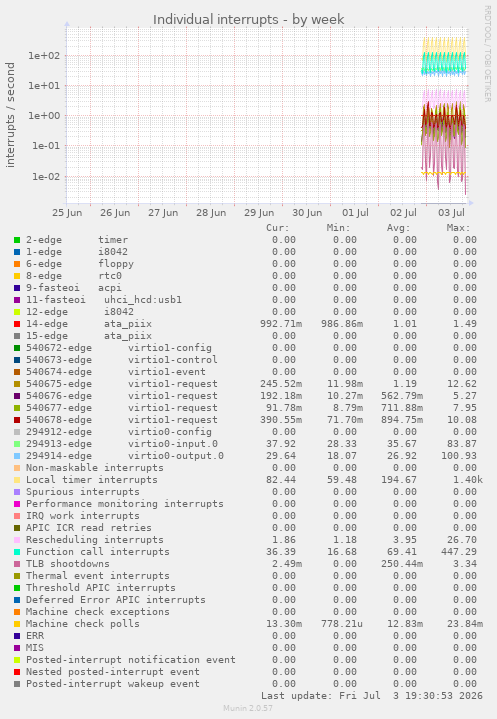Click the 'Thermal event interrupts' label

(x=98, y=575)
